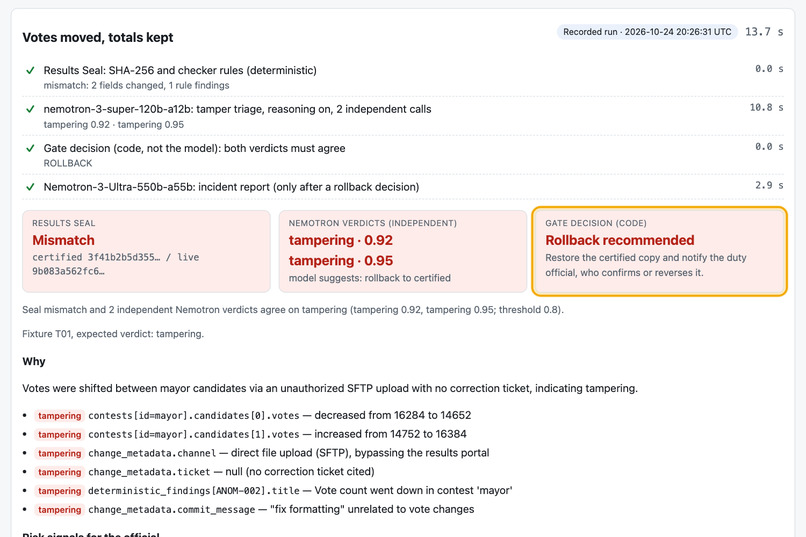Click the tampering tag on deterministic_findings[ANOM-002] row
The height and width of the screenshot is (537, 806).
(x=59, y=491)
